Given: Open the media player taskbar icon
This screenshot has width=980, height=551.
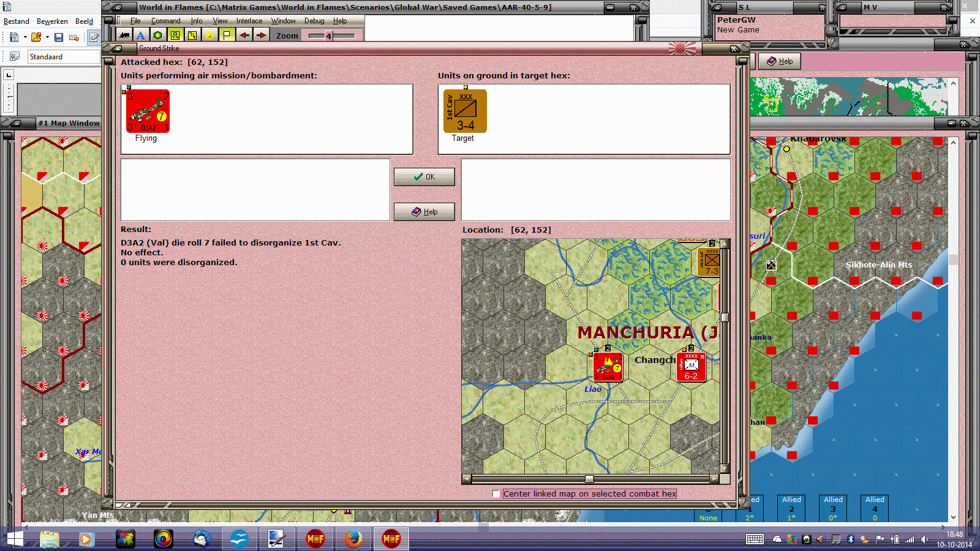Looking at the screenshot, I should (86, 539).
